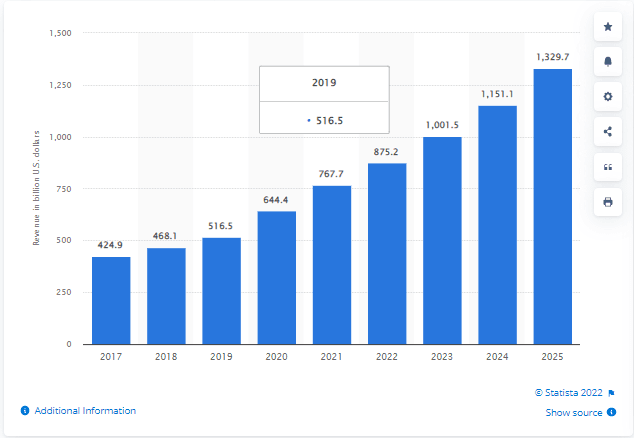The height and width of the screenshot is (438, 634).
Task: Share the chart via the share icon
Action: pos(607,131)
